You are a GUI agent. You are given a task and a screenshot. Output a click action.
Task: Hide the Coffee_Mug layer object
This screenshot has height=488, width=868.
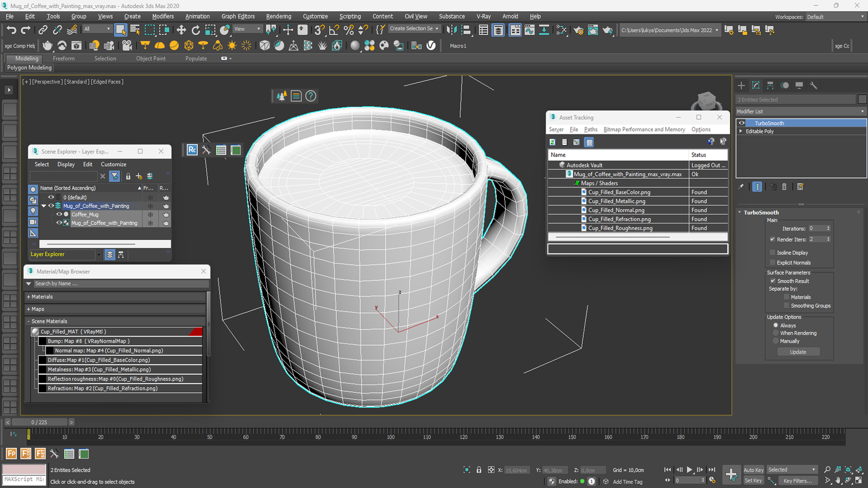pyautogui.click(x=59, y=215)
